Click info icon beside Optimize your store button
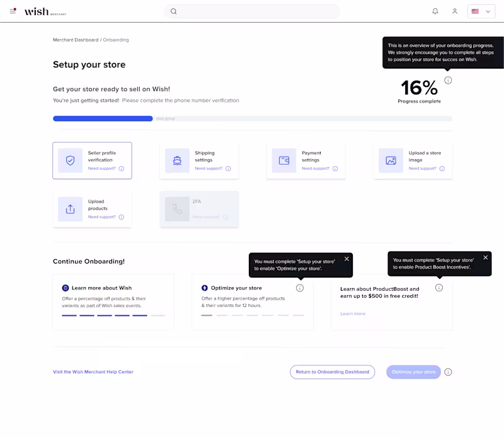 pyautogui.click(x=448, y=372)
